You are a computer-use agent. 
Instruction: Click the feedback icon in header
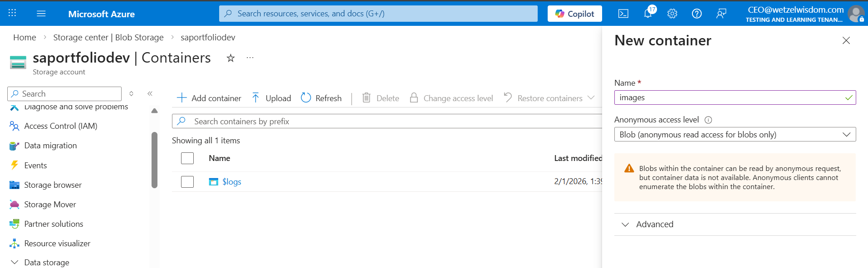click(x=721, y=14)
